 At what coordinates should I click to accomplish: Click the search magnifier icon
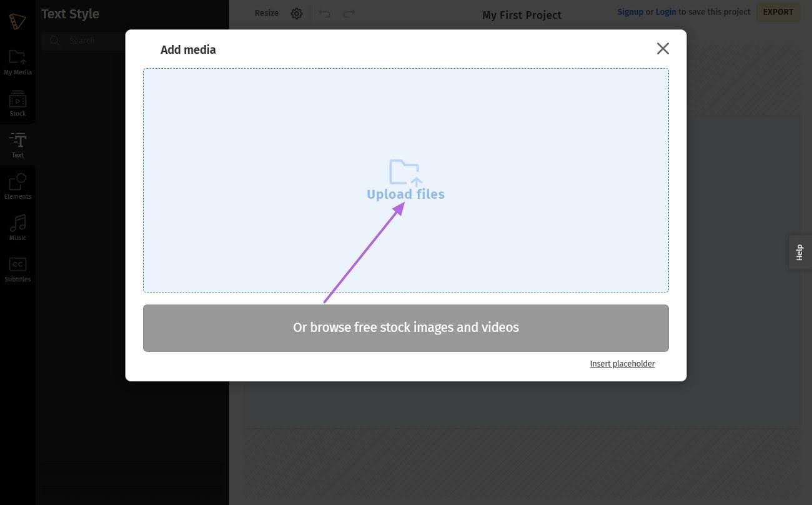55,41
